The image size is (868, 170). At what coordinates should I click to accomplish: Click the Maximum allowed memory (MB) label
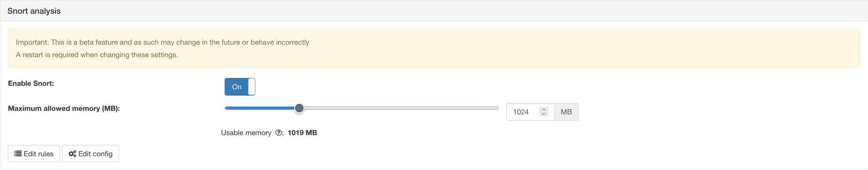[x=64, y=109]
